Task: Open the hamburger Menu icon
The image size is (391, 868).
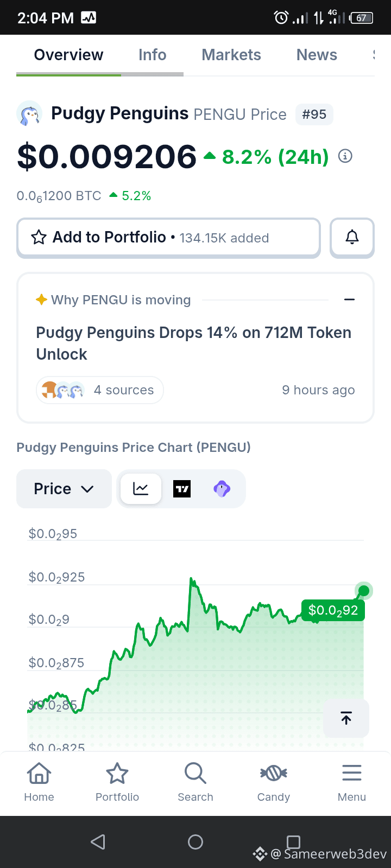Action: (x=352, y=773)
